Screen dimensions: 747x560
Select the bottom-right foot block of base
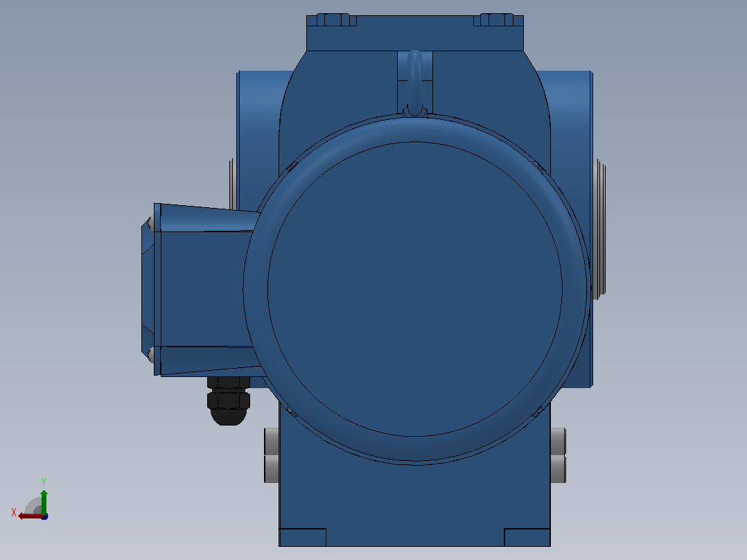[527, 537]
